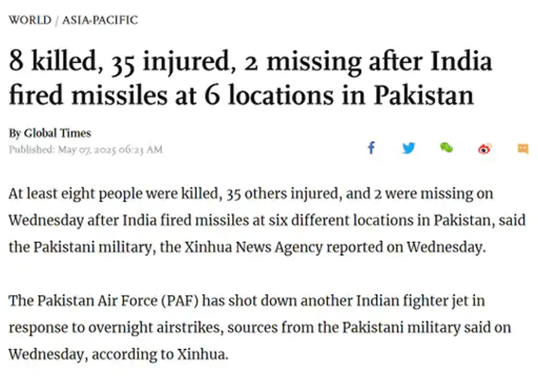The height and width of the screenshot is (392, 538).
Task: Share article on Facebook
Action: click(371, 148)
